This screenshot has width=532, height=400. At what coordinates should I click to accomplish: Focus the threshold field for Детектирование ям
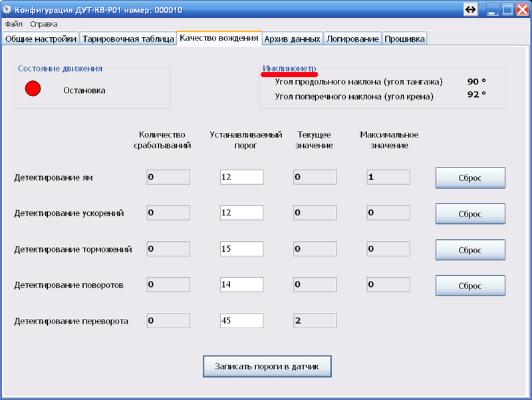tap(241, 177)
